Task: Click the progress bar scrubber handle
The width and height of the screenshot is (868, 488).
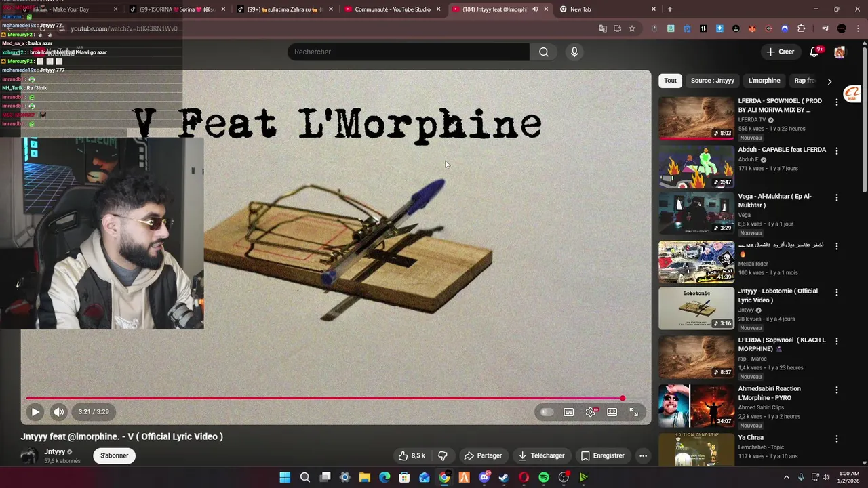Action: point(622,399)
